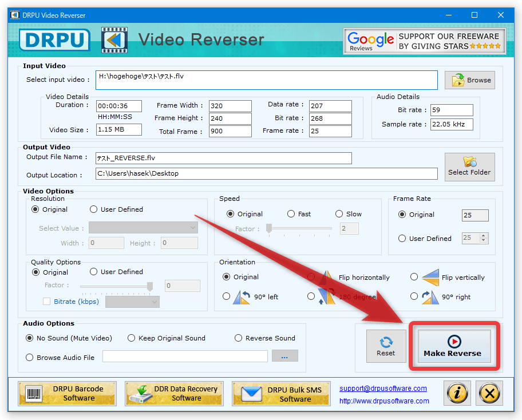Select No Sound (Mute Video) option

[x=30, y=338]
